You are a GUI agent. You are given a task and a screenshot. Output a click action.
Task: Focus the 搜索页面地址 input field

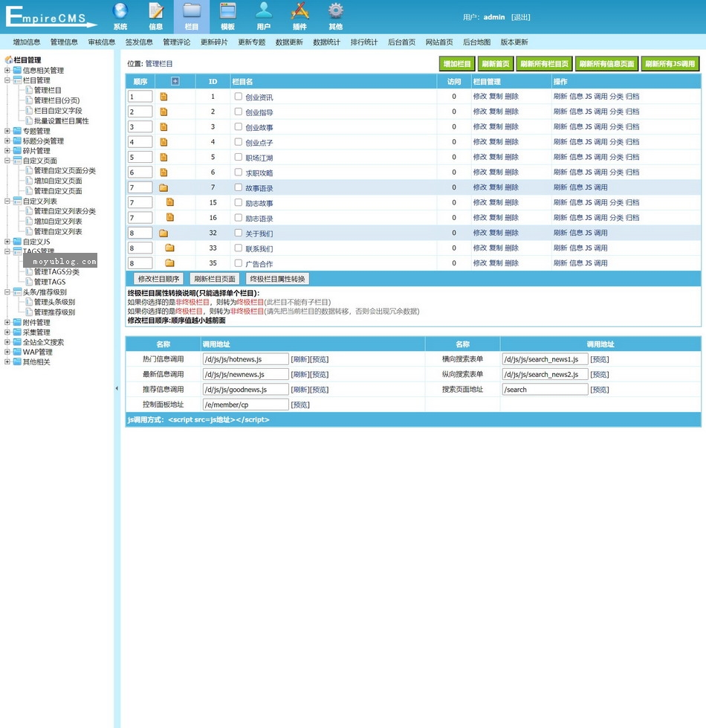(545, 389)
